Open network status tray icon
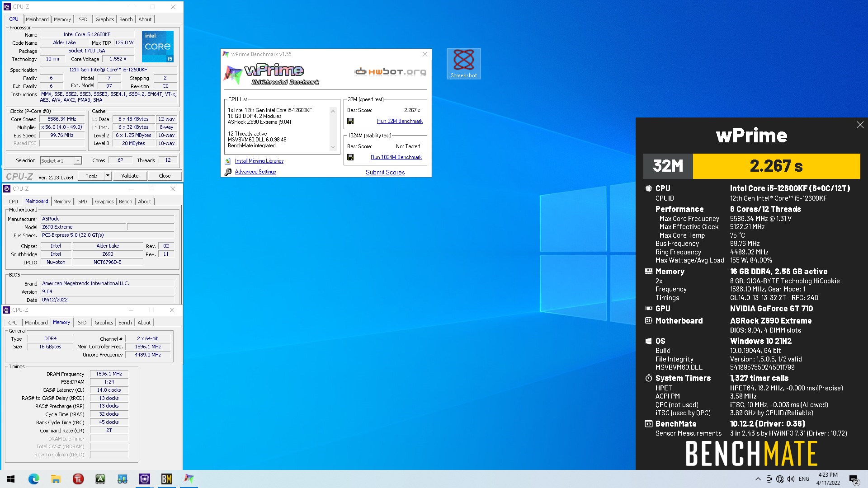Viewport: 868px width, 488px height. click(780, 479)
